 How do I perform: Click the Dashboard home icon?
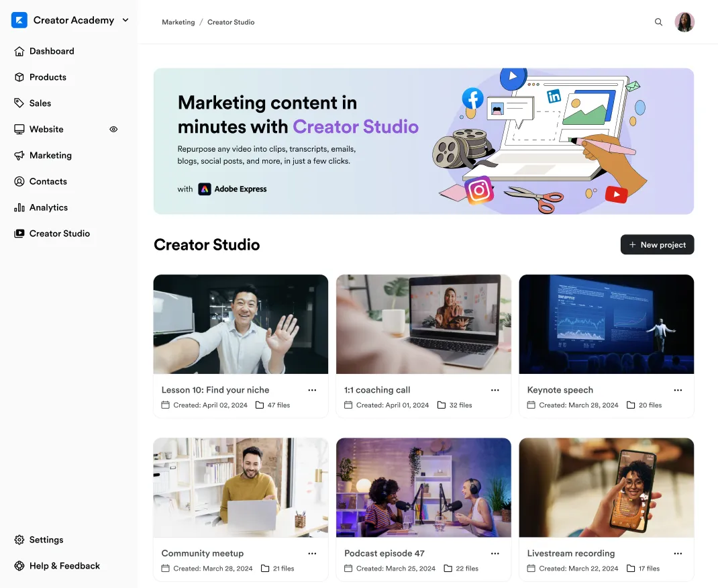pos(19,51)
